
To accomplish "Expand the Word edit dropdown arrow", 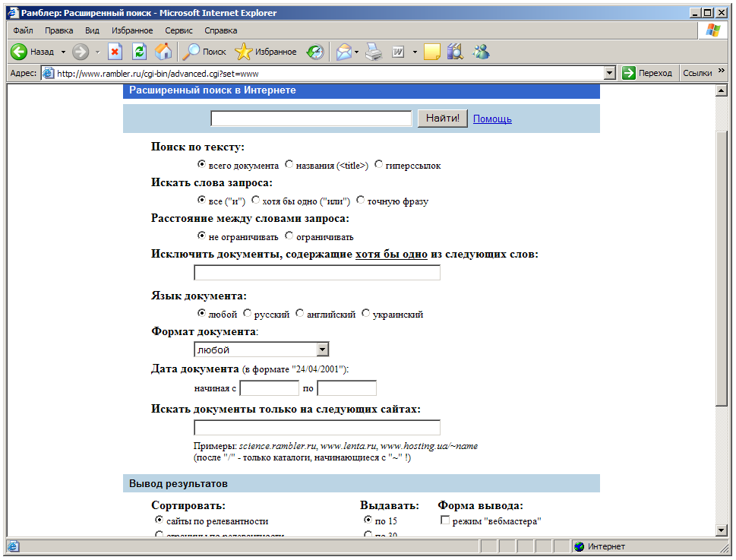I will [415, 52].
